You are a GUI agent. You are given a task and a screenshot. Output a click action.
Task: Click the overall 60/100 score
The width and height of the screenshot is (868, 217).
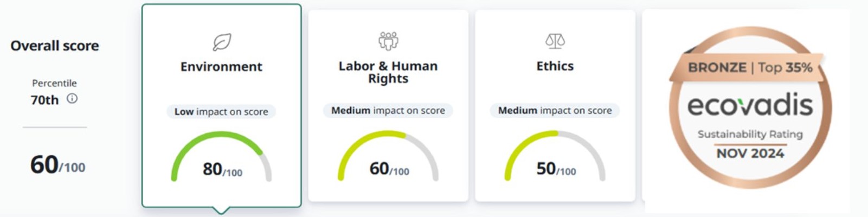57,165
